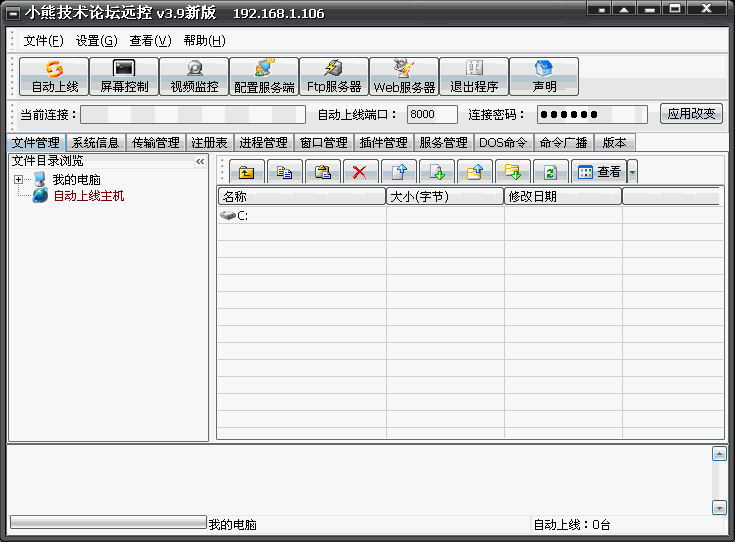
Task: Select 自动上线主机 in the tree
Action: [88, 196]
